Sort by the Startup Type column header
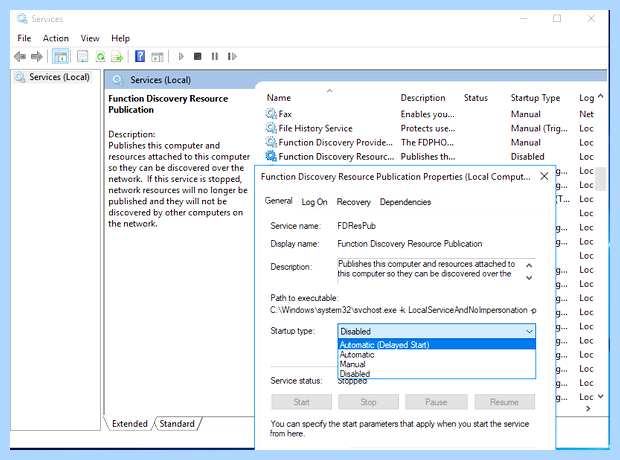Viewport: 620px width, 460px height. click(x=535, y=98)
